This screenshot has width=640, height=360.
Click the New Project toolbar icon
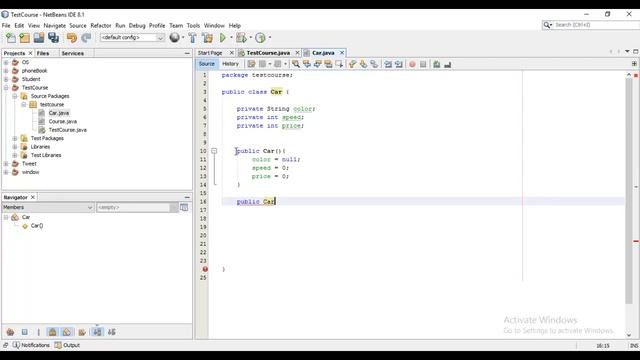point(24,38)
